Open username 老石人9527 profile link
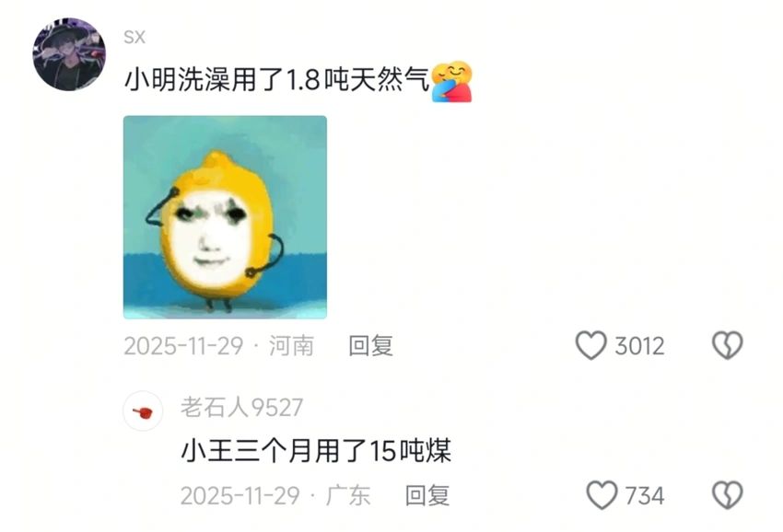The width and height of the screenshot is (783, 532). pos(241,407)
